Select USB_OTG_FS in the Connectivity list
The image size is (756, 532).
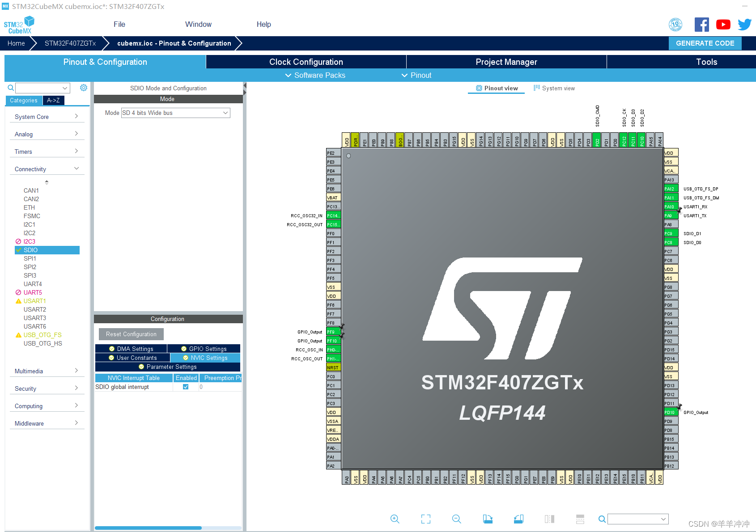[42, 335]
